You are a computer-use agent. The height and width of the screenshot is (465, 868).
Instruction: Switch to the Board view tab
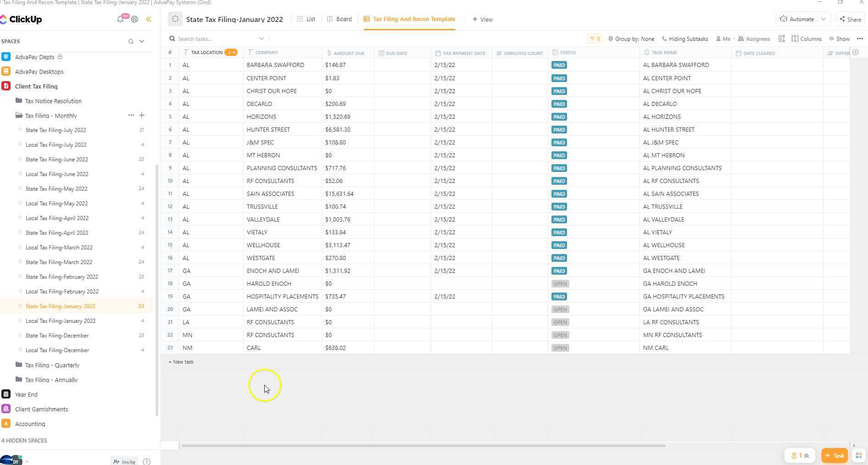pyautogui.click(x=339, y=19)
